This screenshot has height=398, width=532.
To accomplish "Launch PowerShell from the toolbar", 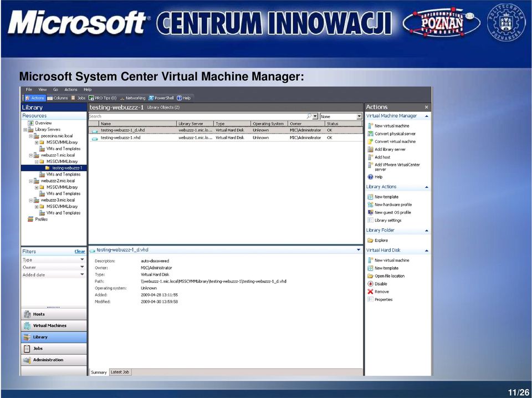I will point(161,98).
